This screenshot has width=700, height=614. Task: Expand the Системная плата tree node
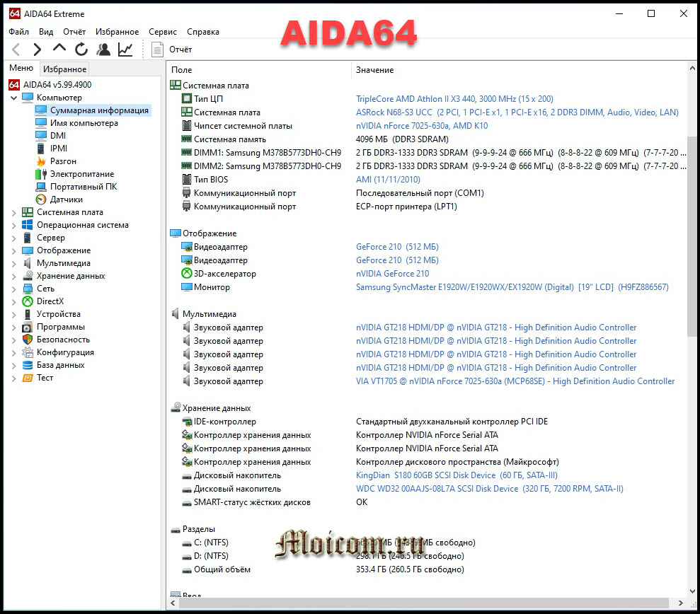click(15, 212)
